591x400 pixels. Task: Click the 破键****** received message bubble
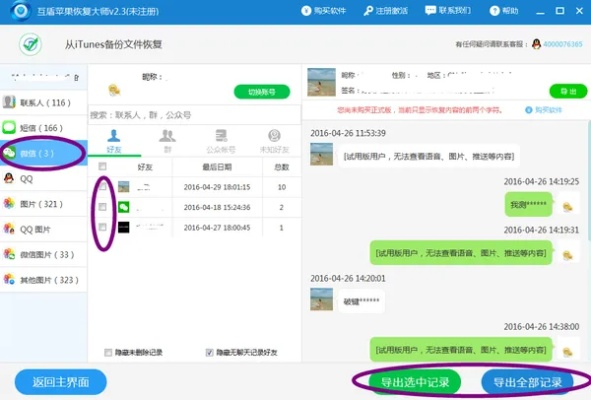click(361, 301)
